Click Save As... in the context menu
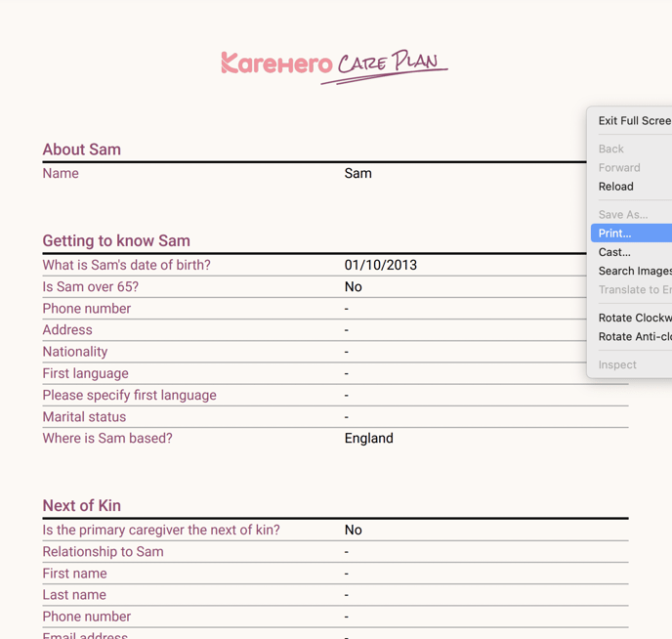Image resolution: width=672 pixels, height=639 pixels. pos(623,215)
